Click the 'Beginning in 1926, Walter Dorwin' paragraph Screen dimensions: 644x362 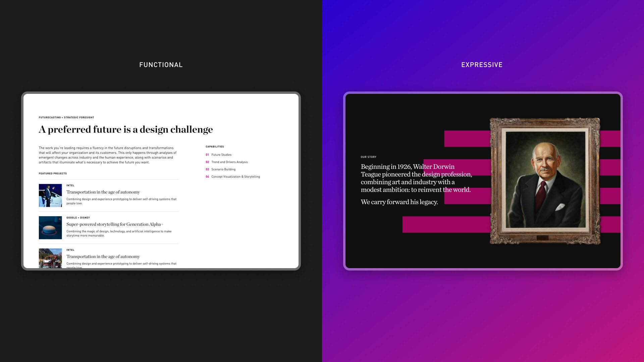click(417, 178)
